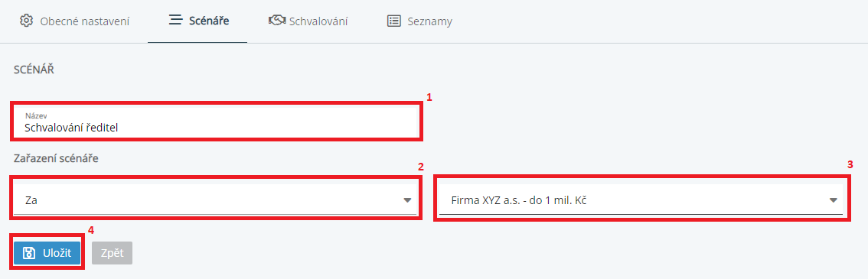
Task: Go to the Schvalování tab
Action: (308, 21)
